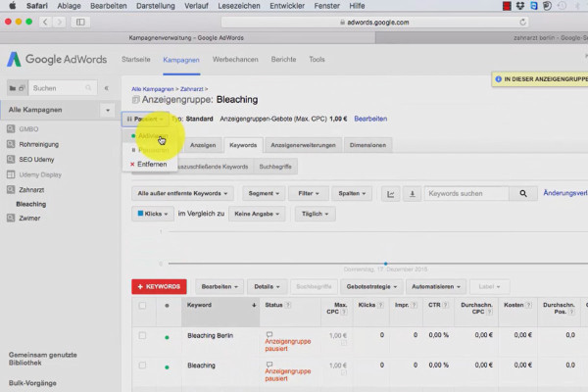Screen dimensions: 588x392
Task: Open the Pausiert status dropdown
Action: [x=145, y=119]
